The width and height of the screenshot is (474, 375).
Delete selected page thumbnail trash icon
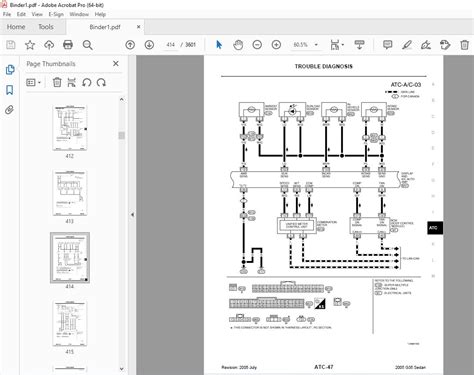(x=57, y=82)
